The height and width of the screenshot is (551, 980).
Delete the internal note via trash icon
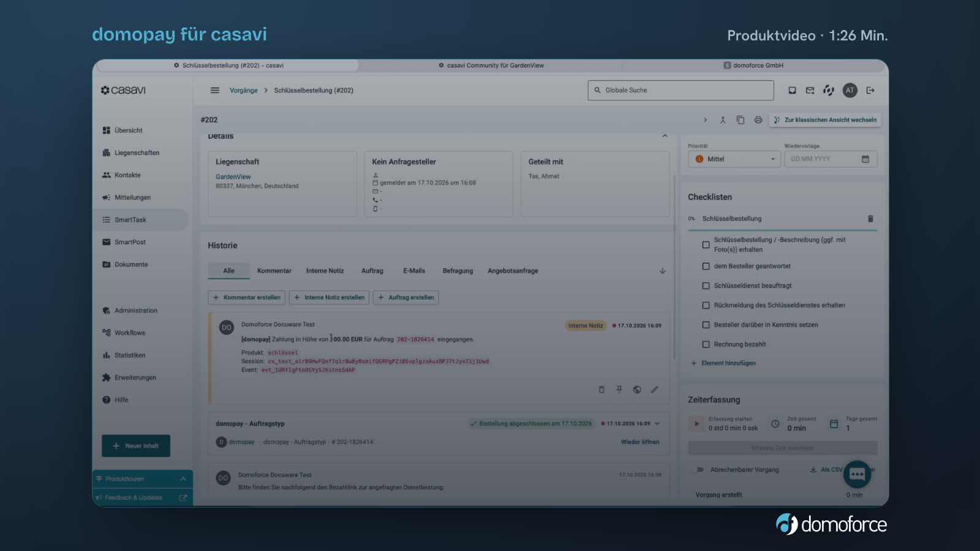coord(601,389)
